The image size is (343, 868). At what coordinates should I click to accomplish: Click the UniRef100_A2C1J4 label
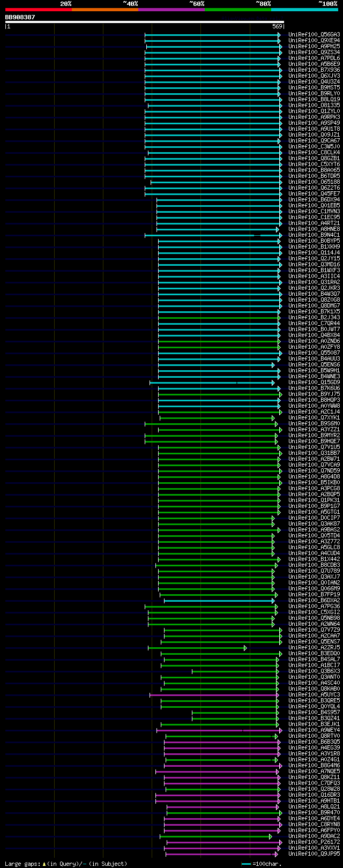tap(314, 411)
